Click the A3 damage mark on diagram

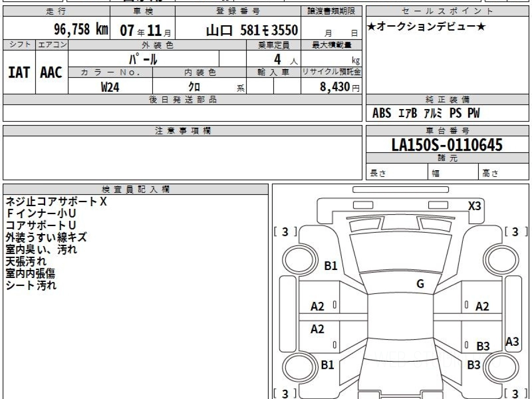pos(512,342)
